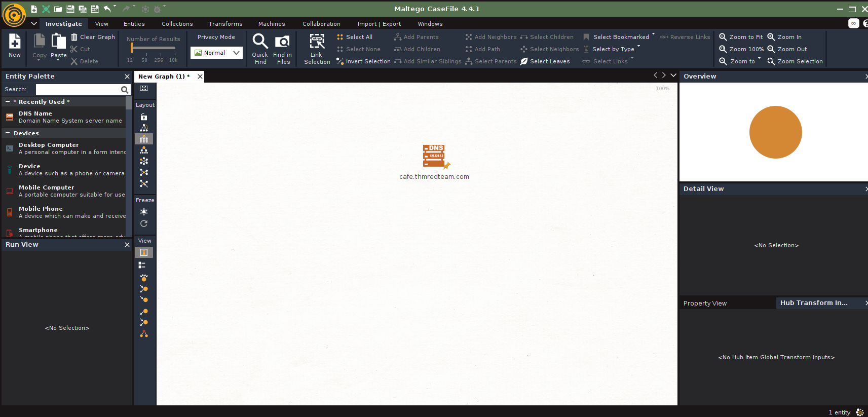
Task: Open the quick access dropdown beside Investigate
Action: click(x=34, y=23)
